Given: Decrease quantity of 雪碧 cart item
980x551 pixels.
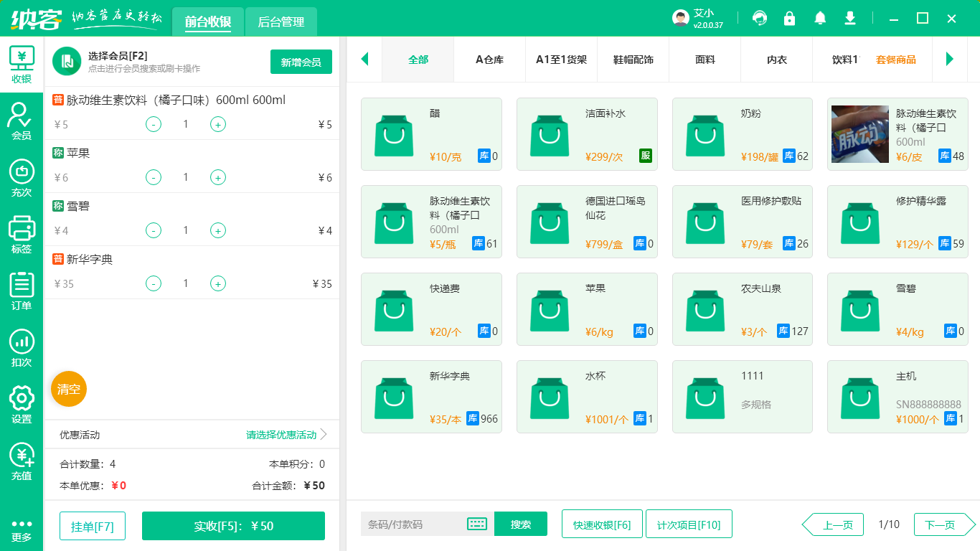Looking at the screenshot, I should 154,230.
